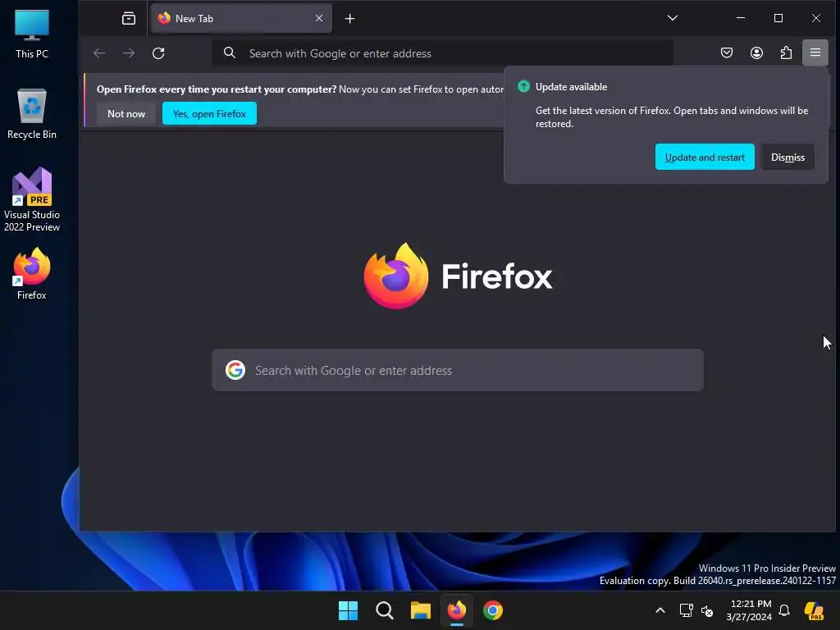The width and height of the screenshot is (840, 630).
Task: Select the New Tab tab
Action: pos(241,18)
